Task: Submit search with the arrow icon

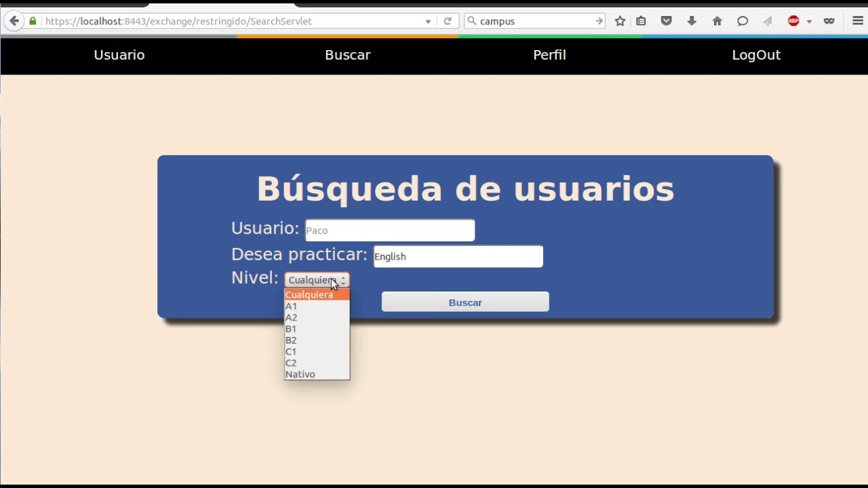Action: pos(599,21)
